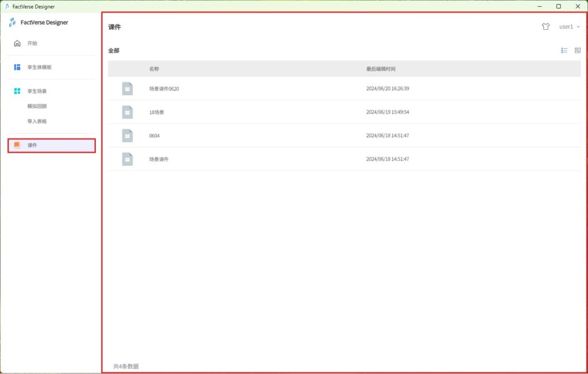Select 孪生体模板 in the sidebar
588x374 pixels.
click(x=40, y=67)
